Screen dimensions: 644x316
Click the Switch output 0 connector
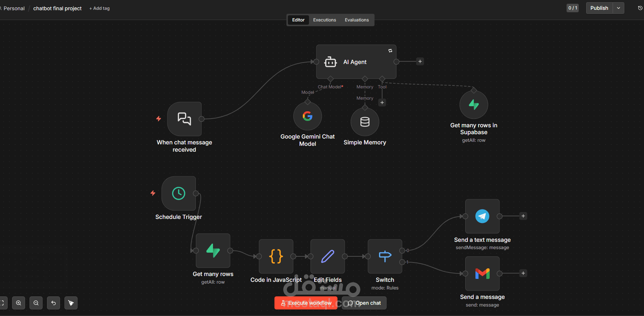click(402, 251)
